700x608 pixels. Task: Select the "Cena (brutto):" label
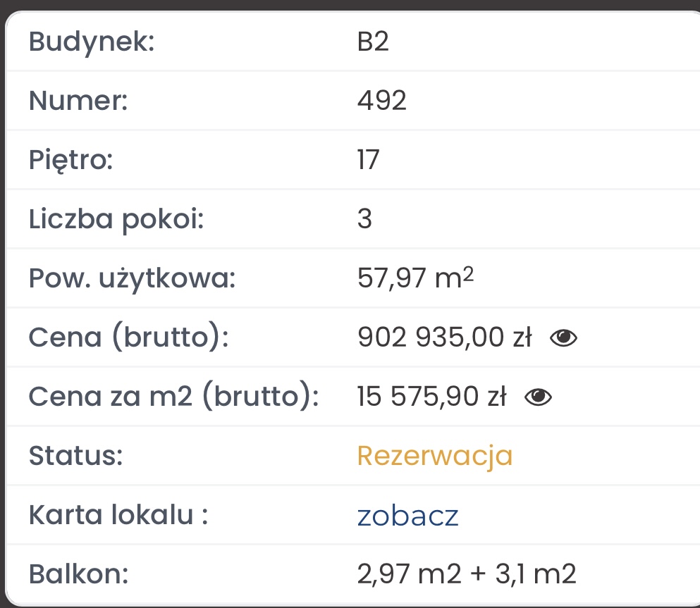tap(128, 338)
